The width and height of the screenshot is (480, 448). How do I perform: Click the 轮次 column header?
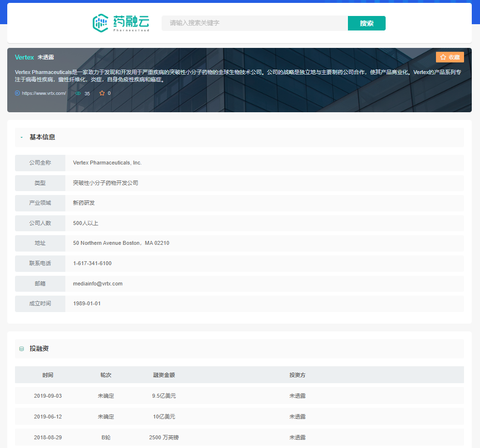(105, 375)
